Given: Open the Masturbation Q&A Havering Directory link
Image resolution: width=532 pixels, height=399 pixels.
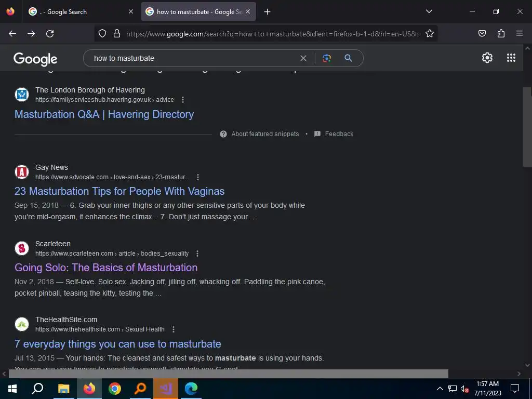Looking at the screenshot, I should [x=104, y=114].
